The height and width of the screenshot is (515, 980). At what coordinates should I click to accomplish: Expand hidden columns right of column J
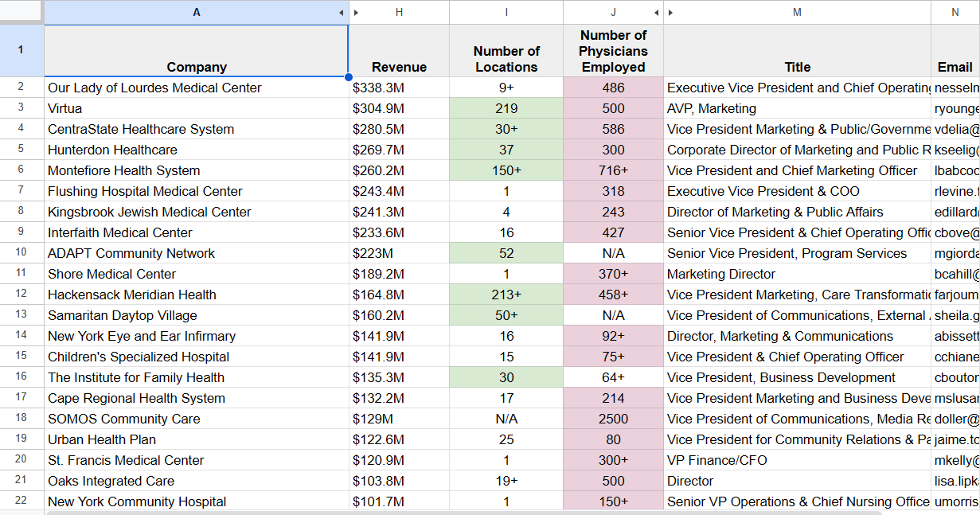coord(656,13)
